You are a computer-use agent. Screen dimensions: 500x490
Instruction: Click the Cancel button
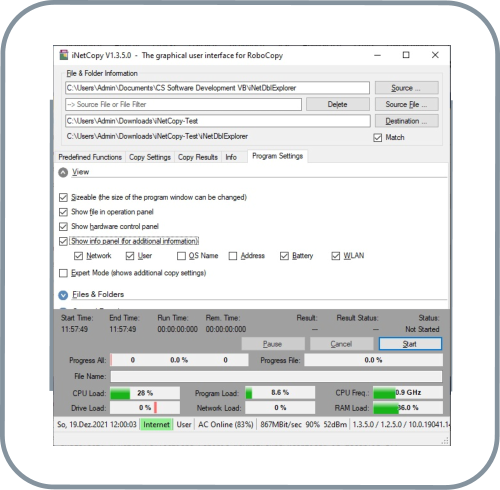click(x=342, y=344)
